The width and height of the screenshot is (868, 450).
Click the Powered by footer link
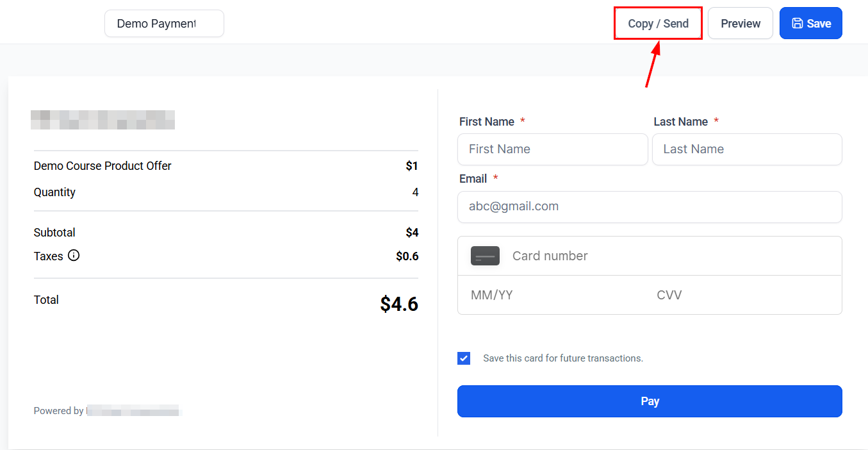click(108, 411)
